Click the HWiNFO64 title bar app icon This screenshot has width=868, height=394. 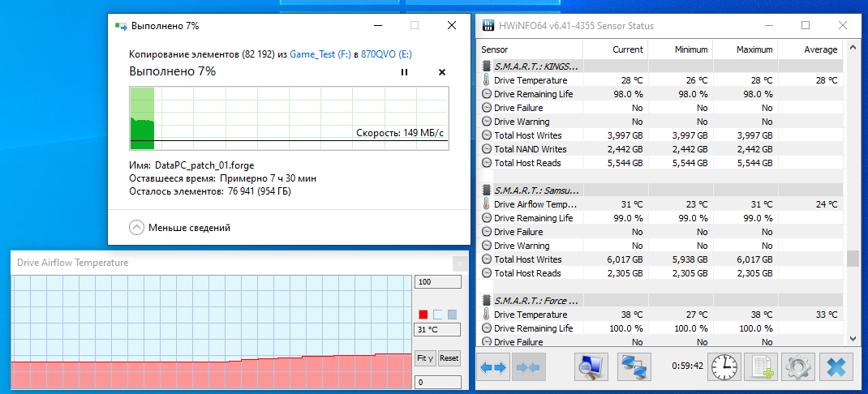pos(488,25)
